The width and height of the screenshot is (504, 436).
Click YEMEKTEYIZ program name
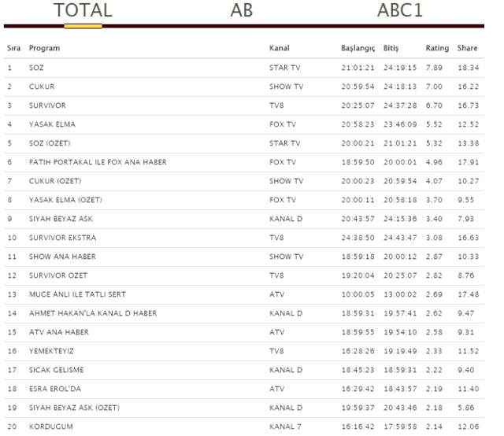pos(51,351)
